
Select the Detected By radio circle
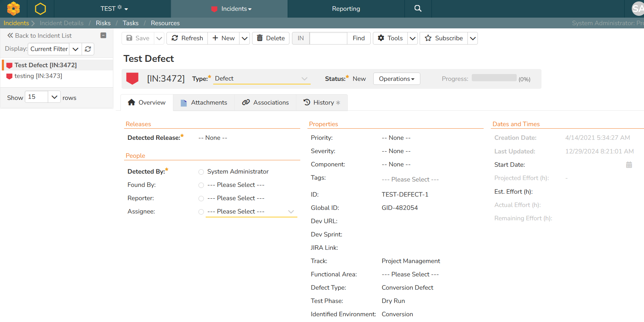pos(201,172)
